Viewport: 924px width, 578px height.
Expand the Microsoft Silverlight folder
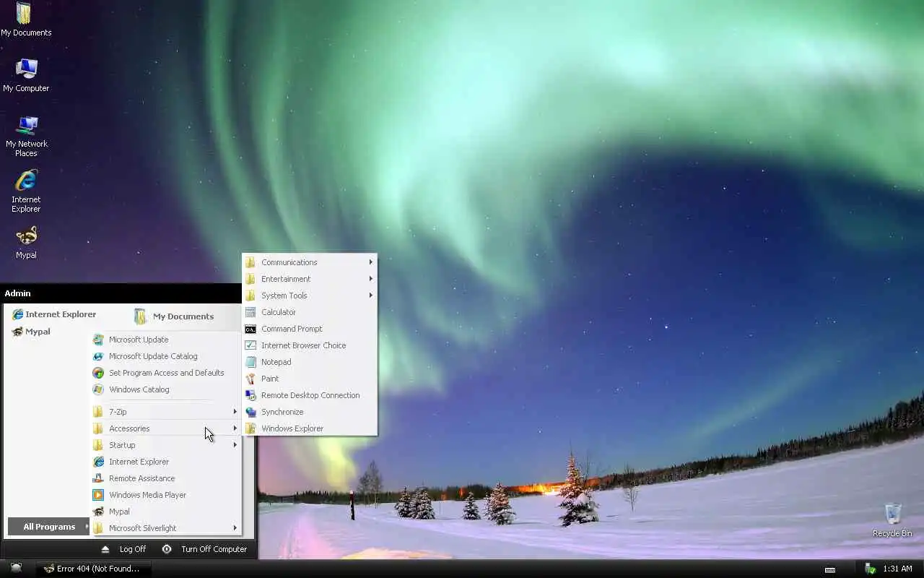[x=165, y=528]
